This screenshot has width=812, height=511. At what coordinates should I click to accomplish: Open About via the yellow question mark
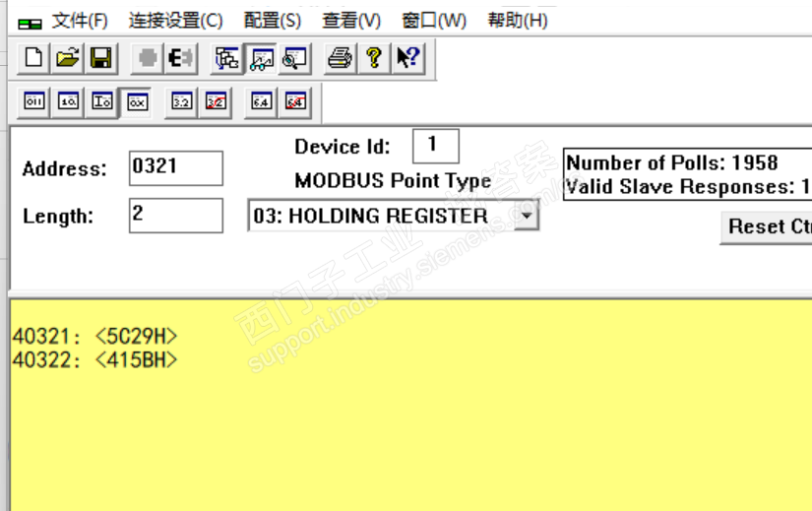374,58
